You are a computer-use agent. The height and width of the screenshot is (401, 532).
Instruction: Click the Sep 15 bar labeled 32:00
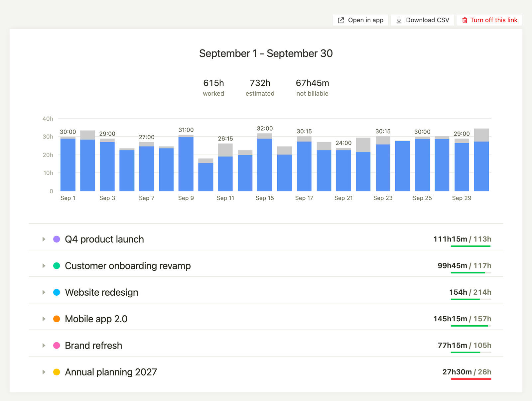265,162
